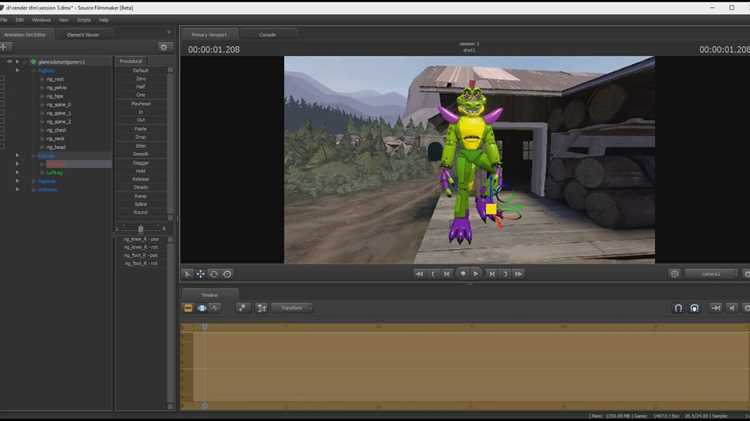Apply the Smooth preset
The height and width of the screenshot is (421, 750).
[141, 154]
